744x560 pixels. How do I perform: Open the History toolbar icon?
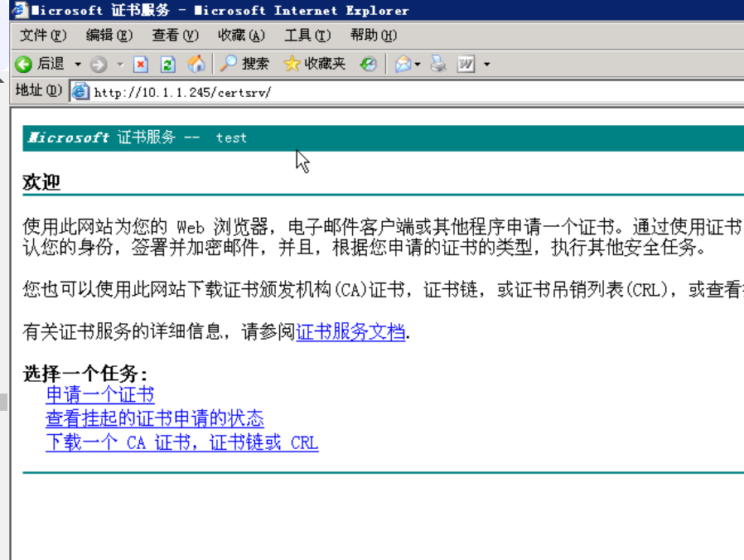point(368,64)
